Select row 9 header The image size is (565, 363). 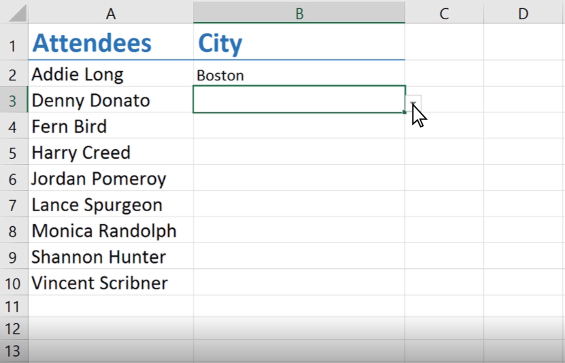pyautogui.click(x=14, y=256)
